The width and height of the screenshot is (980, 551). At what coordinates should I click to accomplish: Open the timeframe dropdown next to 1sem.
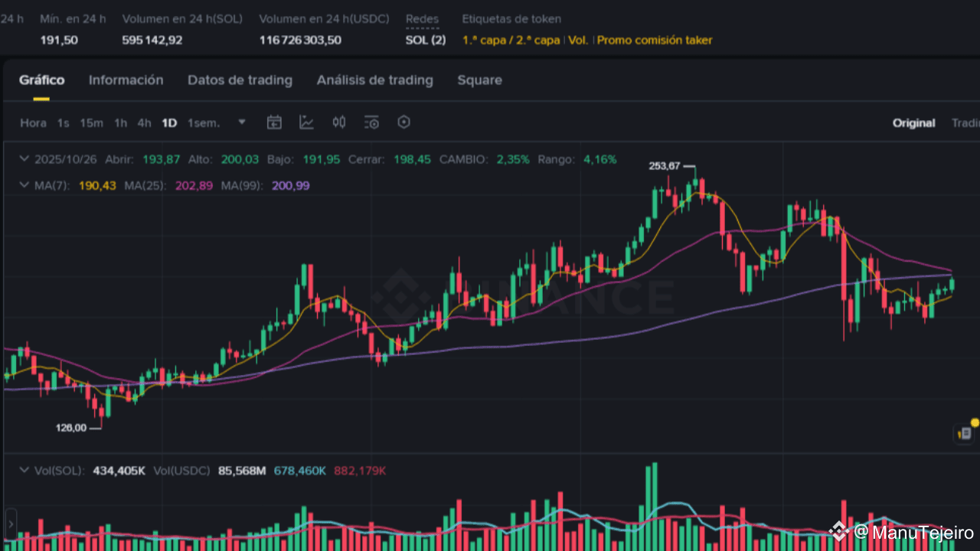[242, 122]
